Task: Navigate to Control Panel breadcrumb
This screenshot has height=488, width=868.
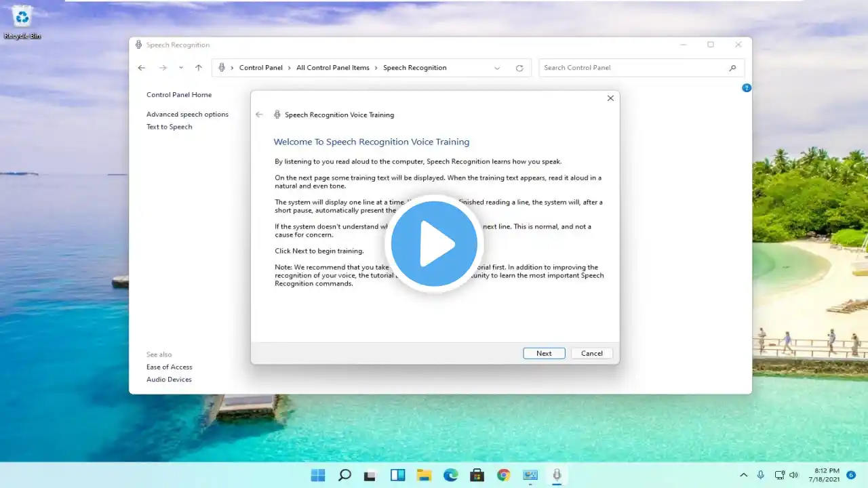Action: pos(261,68)
